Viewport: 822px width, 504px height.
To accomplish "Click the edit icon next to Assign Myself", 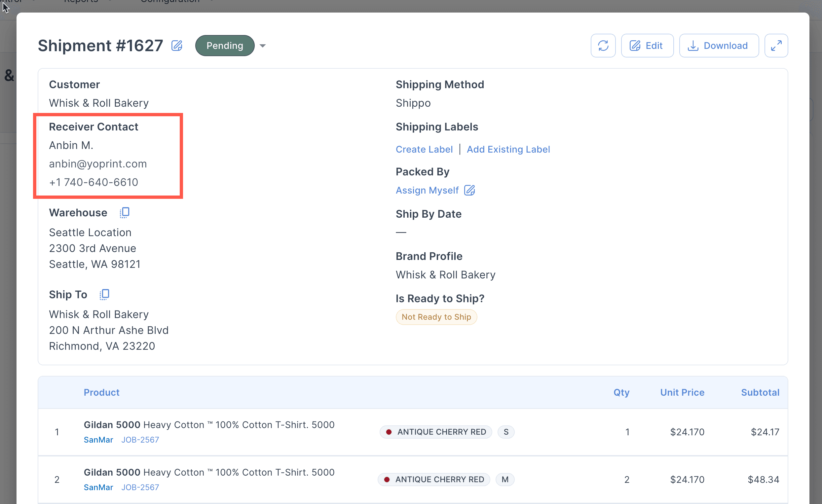I will [x=469, y=190].
